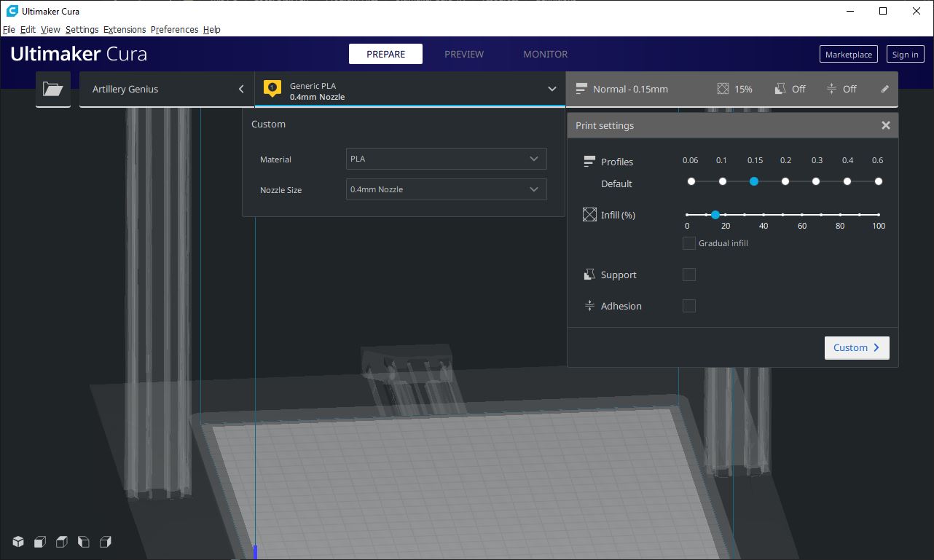Click the 3D perspective view cube icon
The height and width of the screenshot is (560, 934).
18,542
